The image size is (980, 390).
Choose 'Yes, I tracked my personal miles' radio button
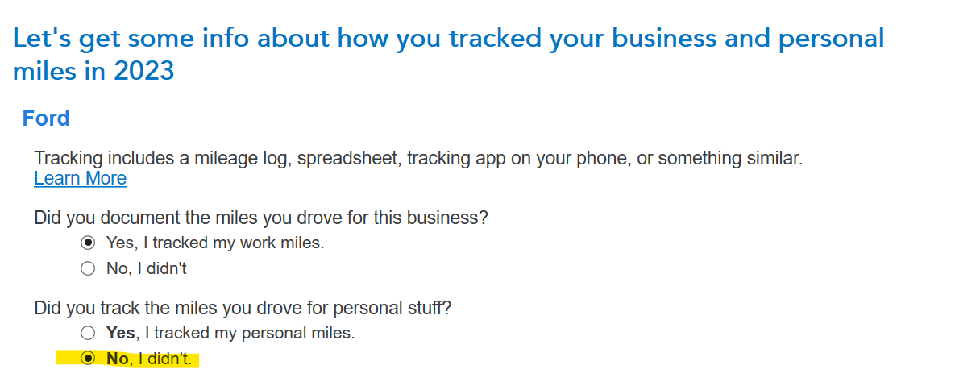88,332
